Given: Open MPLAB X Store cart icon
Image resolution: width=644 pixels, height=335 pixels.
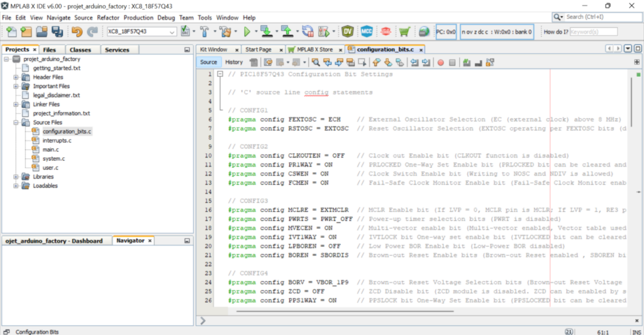Looking at the screenshot, I should (404, 31).
